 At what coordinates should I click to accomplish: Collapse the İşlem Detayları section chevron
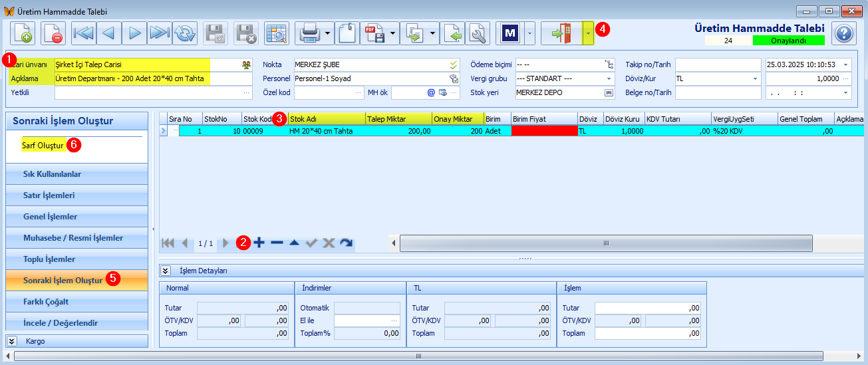point(166,271)
